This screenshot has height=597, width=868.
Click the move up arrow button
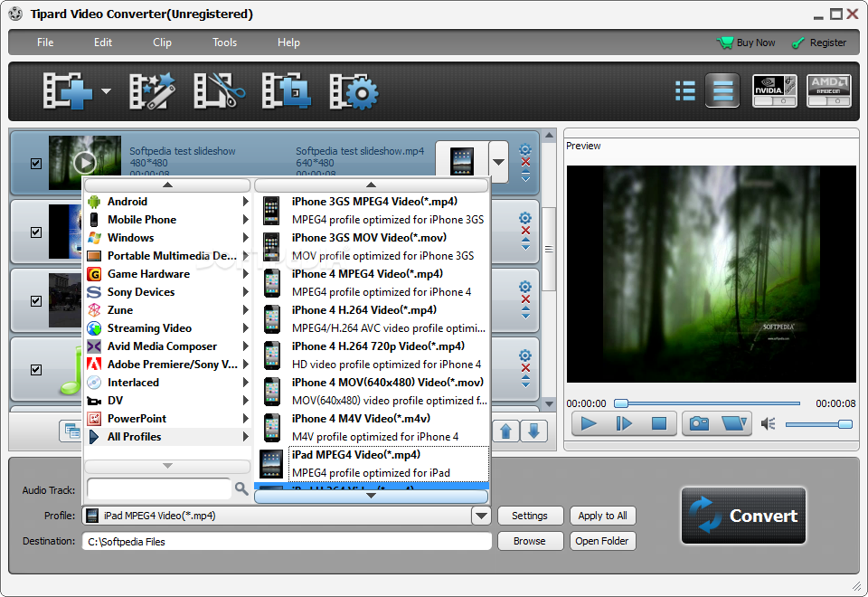pos(506,431)
